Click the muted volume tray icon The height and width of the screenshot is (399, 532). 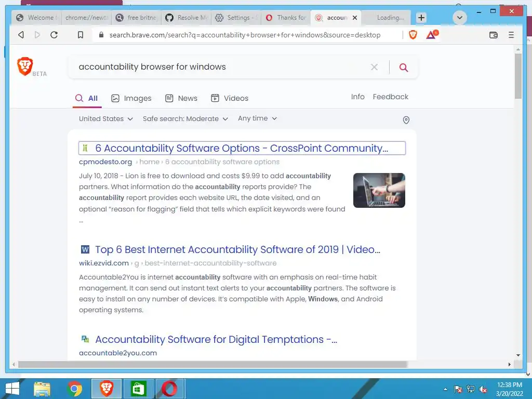click(483, 389)
